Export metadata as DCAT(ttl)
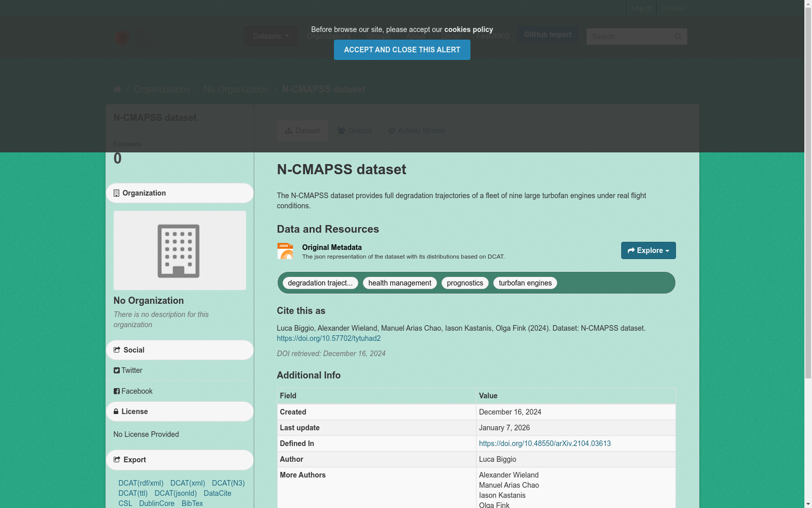Image resolution: width=812 pixels, height=508 pixels. (x=132, y=493)
